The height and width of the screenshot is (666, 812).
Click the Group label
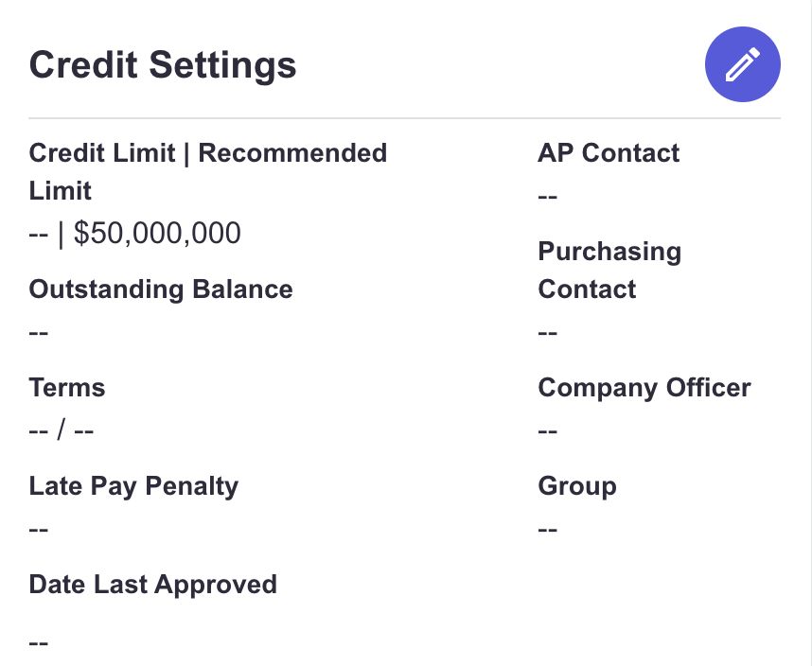(x=577, y=486)
